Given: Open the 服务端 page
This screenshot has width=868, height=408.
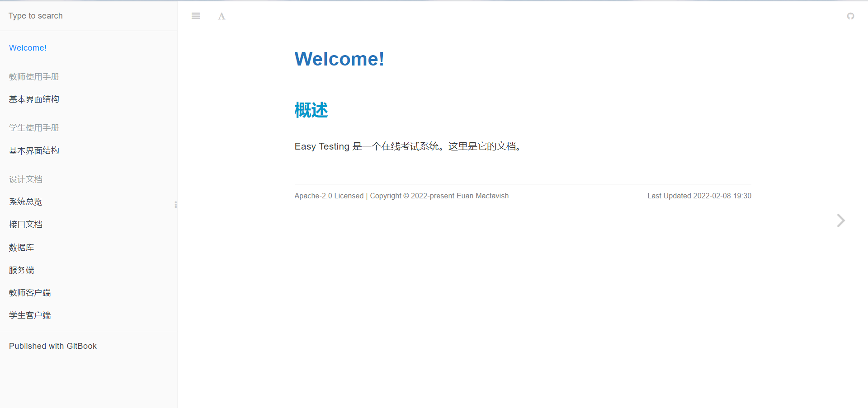Looking at the screenshot, I should click(x=21, y=270).
